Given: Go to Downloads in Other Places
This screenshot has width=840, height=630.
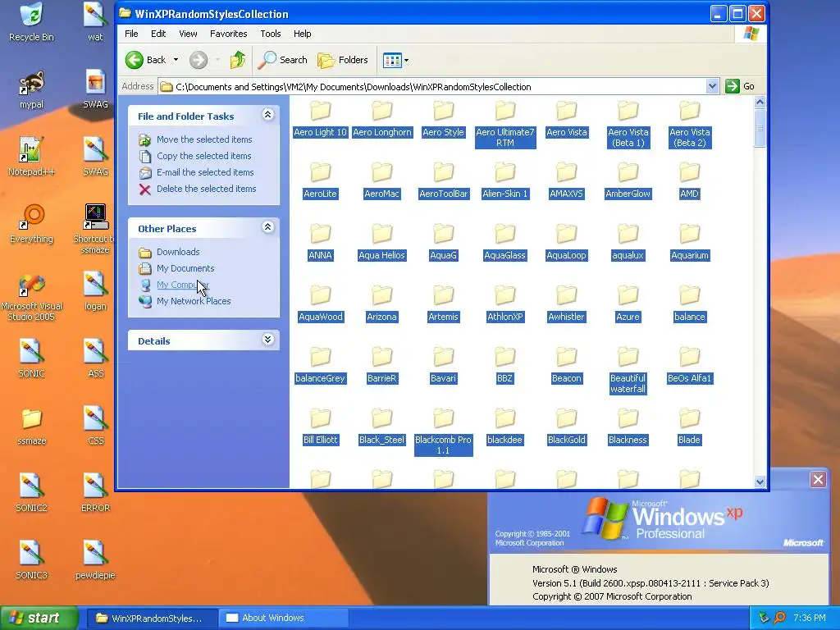Looking at the screenshot, I should pyautogui.click(x=178, y=253).
